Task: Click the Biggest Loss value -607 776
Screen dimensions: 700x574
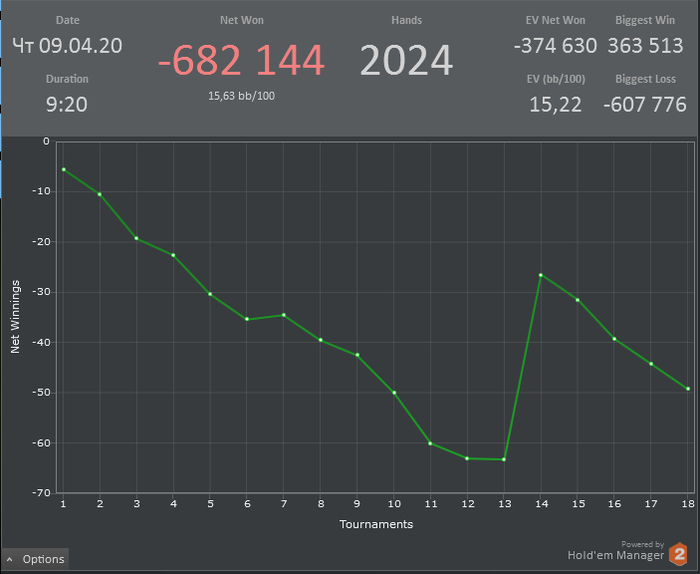Action: coord(645,104)
